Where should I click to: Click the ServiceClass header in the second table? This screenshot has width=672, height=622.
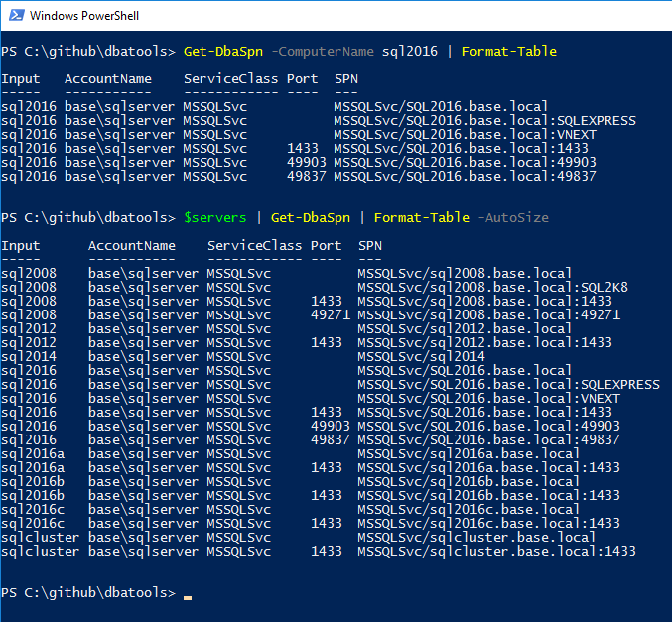coord(254,245)
